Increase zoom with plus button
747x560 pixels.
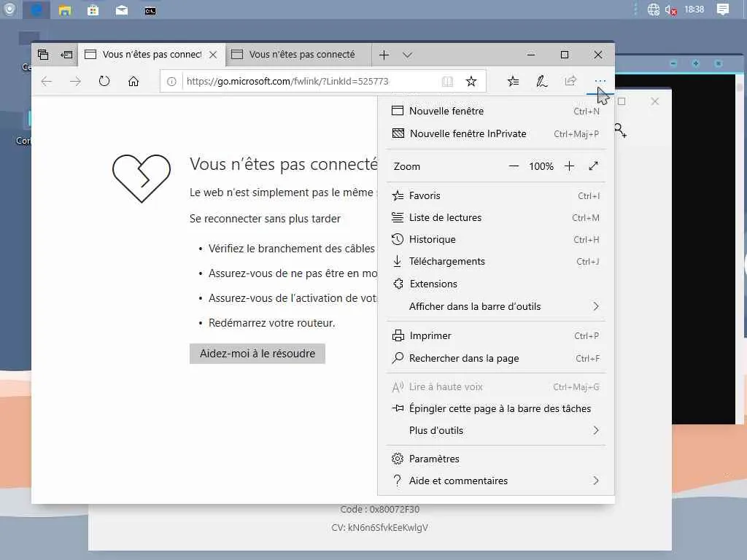click(569, 166)
